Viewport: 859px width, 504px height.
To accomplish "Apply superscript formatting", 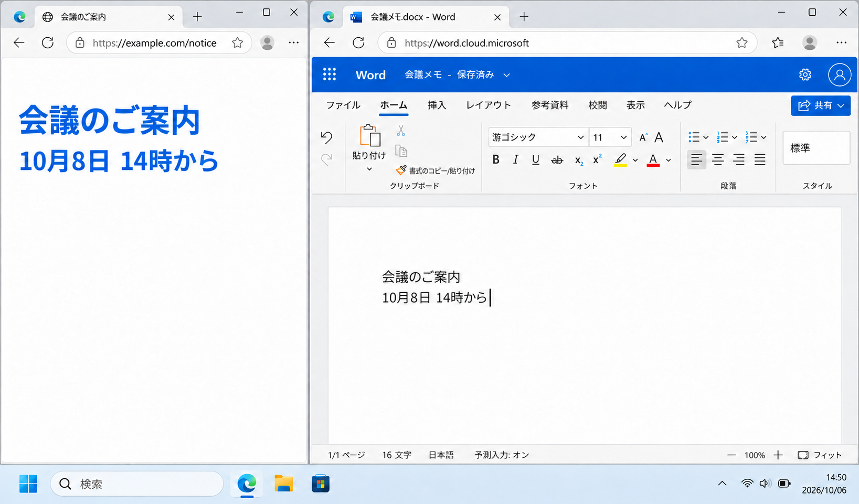I will pyautogui.click(x=597, y=159).
